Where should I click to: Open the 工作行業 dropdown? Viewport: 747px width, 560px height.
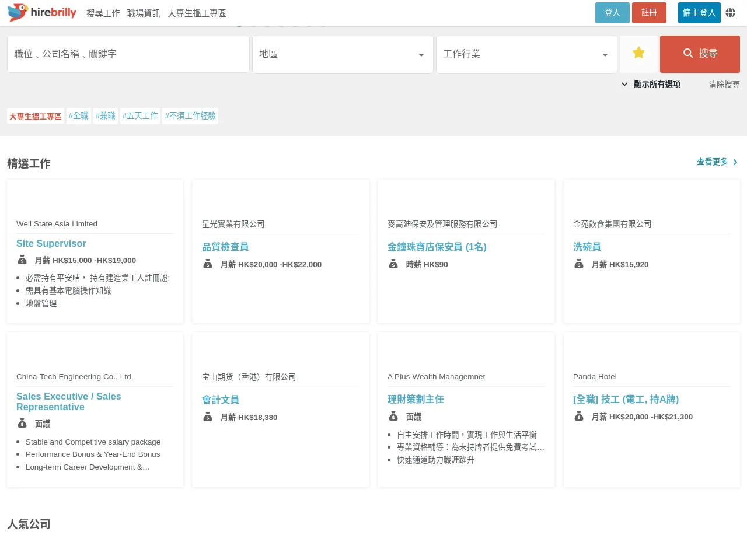pyautogui.click(x=526, y=54)
